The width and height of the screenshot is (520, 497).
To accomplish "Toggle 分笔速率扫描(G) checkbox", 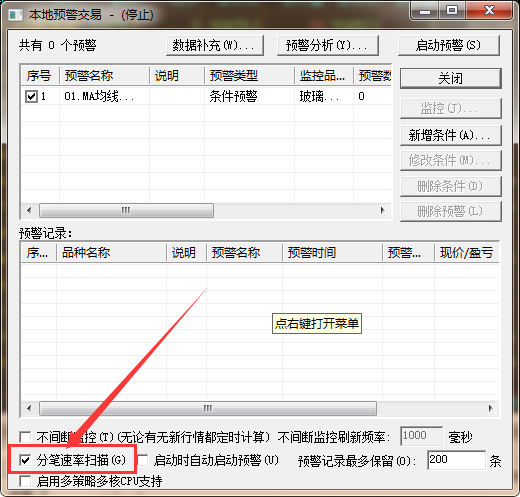I will 25,460.
